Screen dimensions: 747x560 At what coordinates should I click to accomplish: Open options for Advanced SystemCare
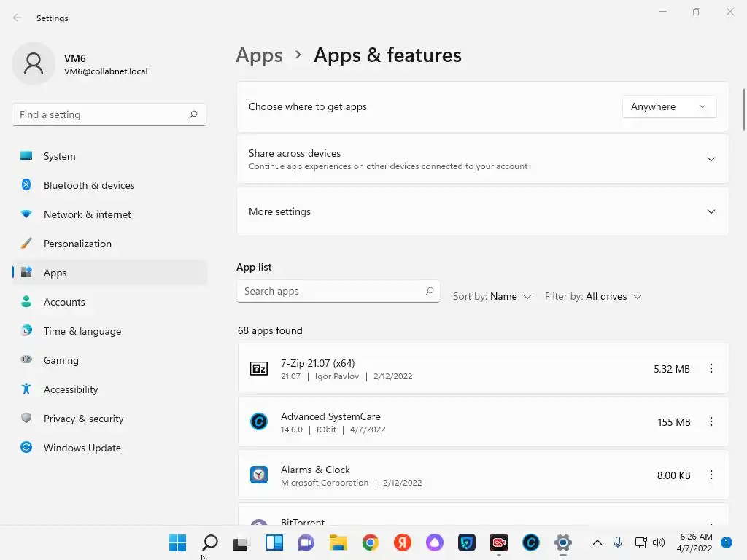click(x=711, y=421)
